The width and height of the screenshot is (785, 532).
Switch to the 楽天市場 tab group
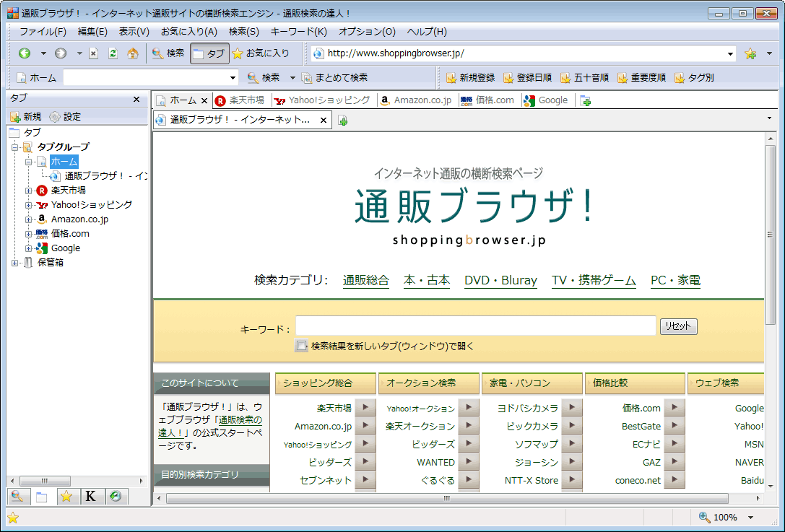(240, 100)
